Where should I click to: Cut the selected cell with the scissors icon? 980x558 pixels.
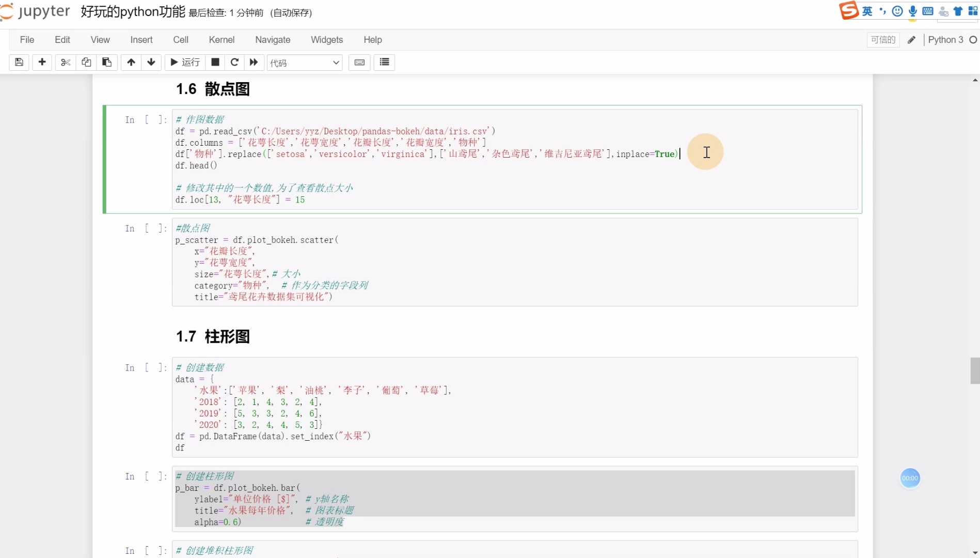point(65,62)
